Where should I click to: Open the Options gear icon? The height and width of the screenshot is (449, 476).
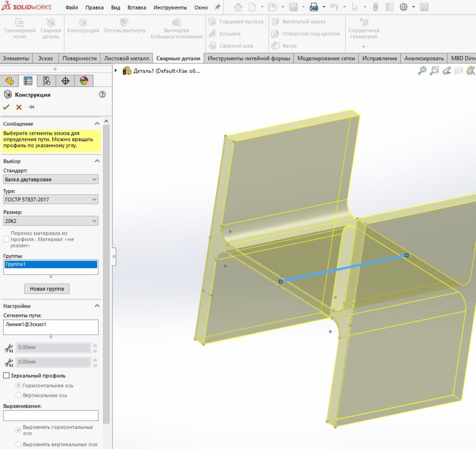404,7
